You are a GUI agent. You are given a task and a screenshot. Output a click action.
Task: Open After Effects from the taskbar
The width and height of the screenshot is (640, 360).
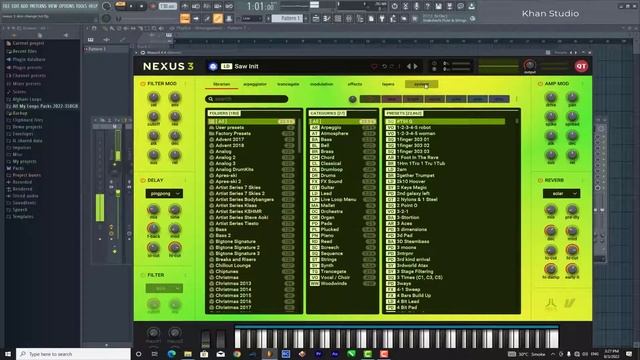[335, 354]
